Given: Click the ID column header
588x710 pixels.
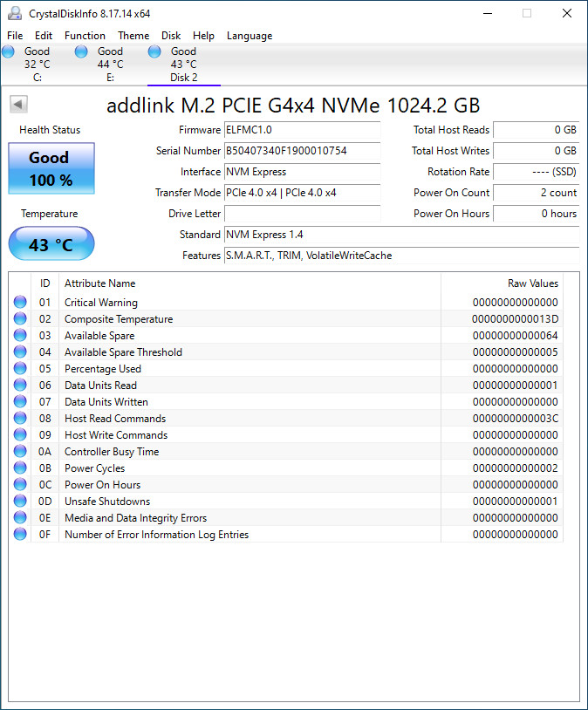Looking at the screenshot, I should click(44, 283).
